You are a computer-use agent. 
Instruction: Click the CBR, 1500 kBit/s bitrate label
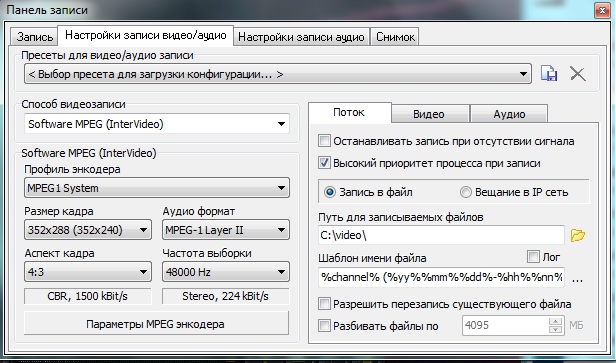coord(88,296)
